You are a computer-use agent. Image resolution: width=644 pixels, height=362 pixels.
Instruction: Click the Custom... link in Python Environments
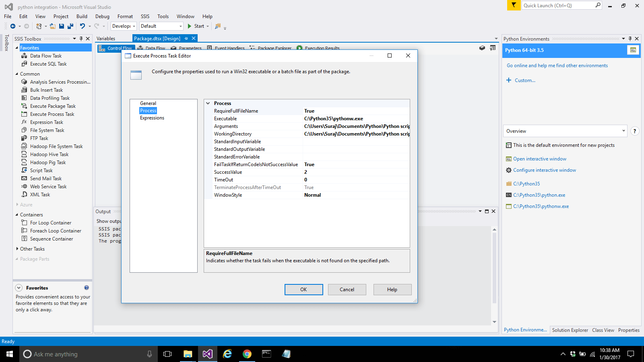pos(525,80)
